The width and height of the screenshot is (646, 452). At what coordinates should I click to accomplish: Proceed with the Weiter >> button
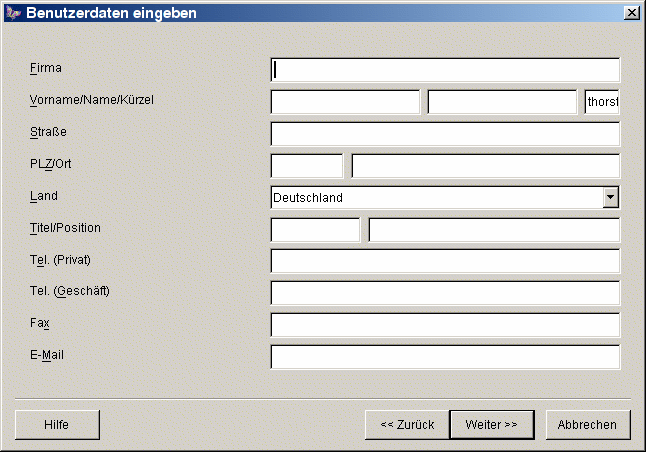tap(491, 425)
